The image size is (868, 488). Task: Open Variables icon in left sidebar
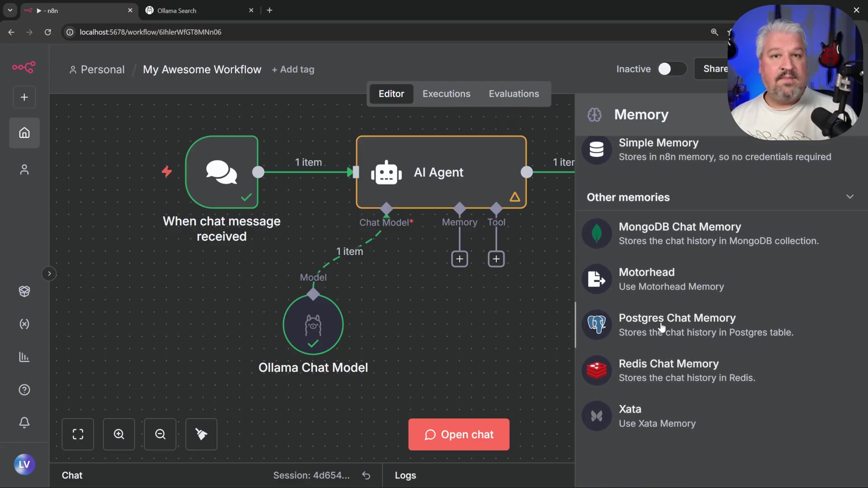(x=24, y=324)
